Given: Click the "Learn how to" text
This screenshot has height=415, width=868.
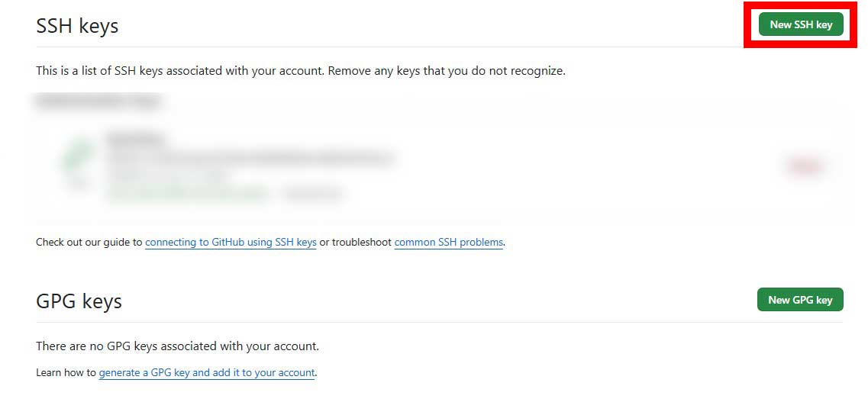Looking at the screenshot, I should coord(66,373).
